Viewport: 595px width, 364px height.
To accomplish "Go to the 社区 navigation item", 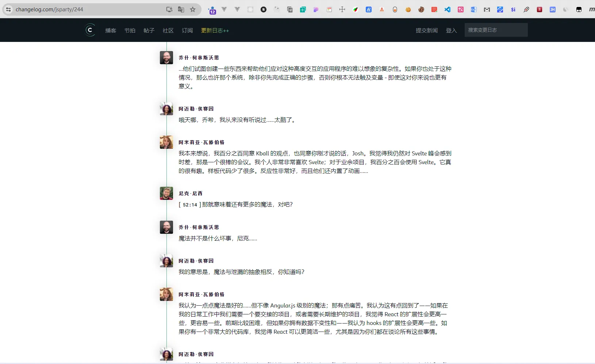I will pyautogui.click(x=168, y=31).
